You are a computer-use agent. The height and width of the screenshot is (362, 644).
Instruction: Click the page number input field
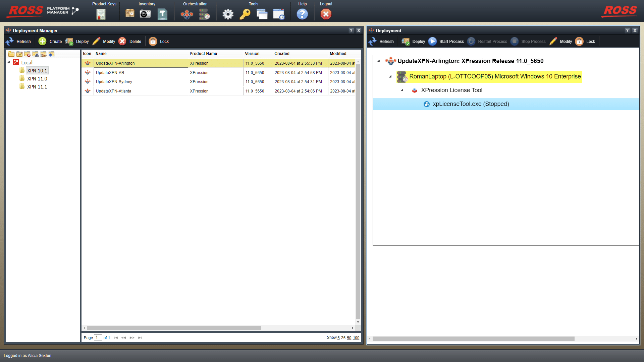click(98, 338)
